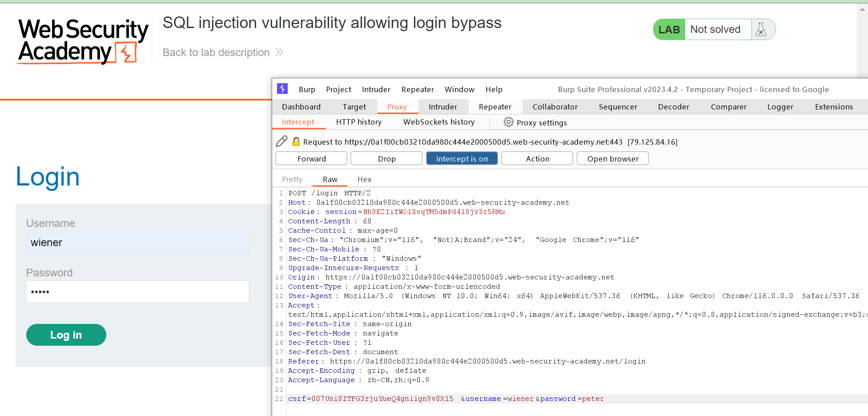Viewport: 868px width, 416px height.
Task: Click the 'csrf' token value in request body
Action: [x=382, y=399]
